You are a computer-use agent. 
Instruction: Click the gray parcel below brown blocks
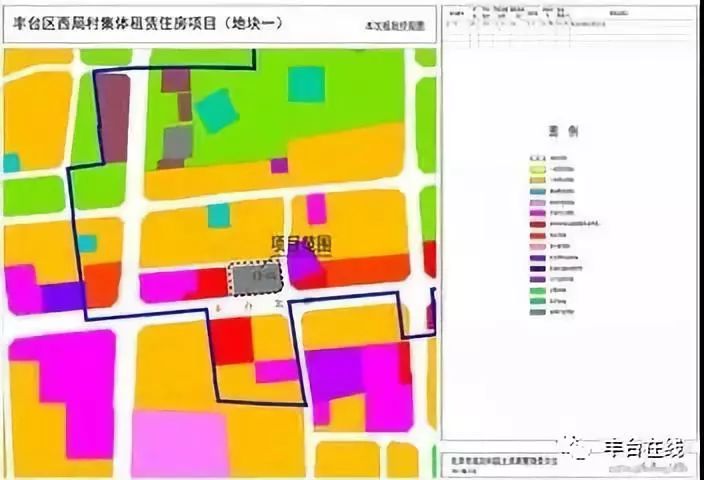(x=177, y=142)
